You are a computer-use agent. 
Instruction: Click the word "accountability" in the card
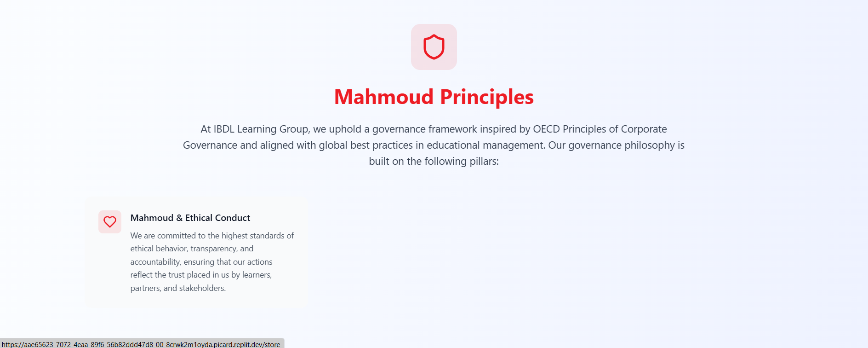pos(155,262)
